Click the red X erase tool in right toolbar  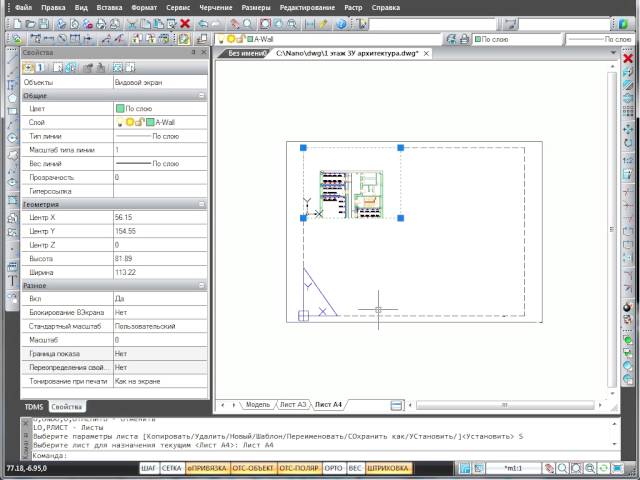(628, 58)
